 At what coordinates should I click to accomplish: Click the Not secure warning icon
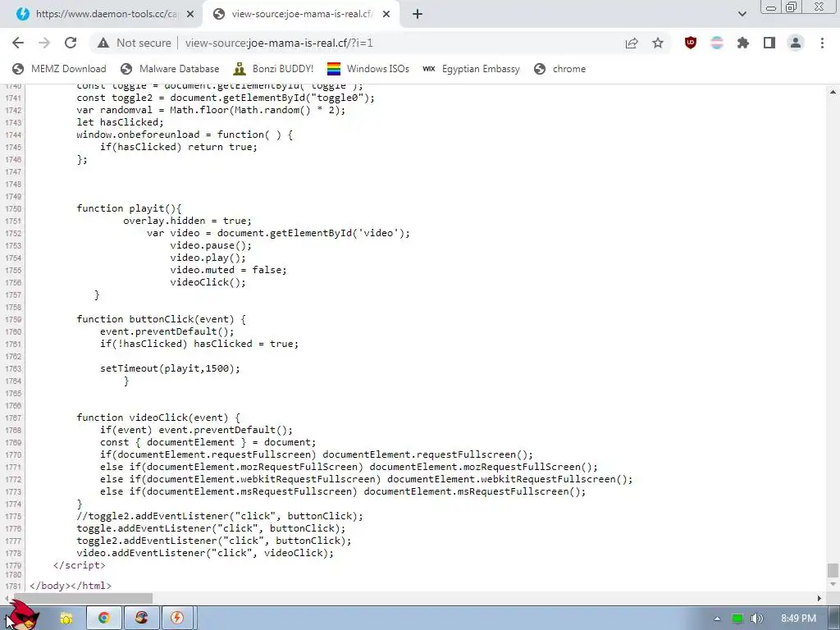coord(103,43)
